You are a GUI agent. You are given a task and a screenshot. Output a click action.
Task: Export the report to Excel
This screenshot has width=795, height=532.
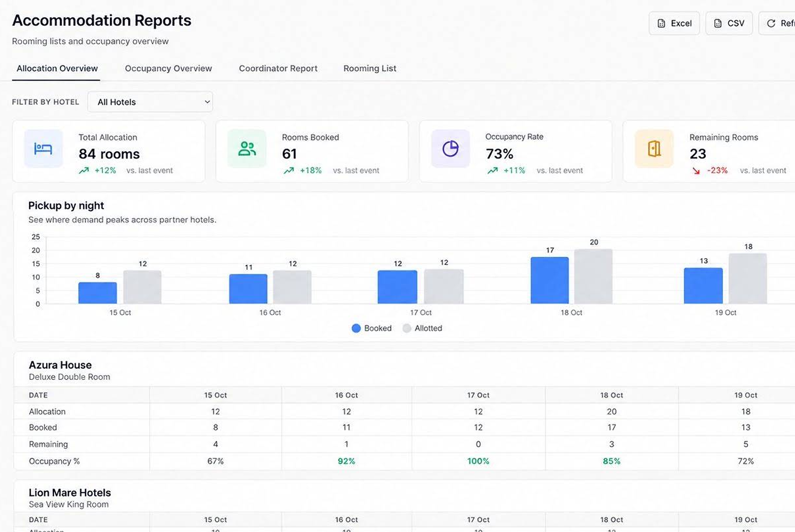pyautogui.click(x=674, y=23)
